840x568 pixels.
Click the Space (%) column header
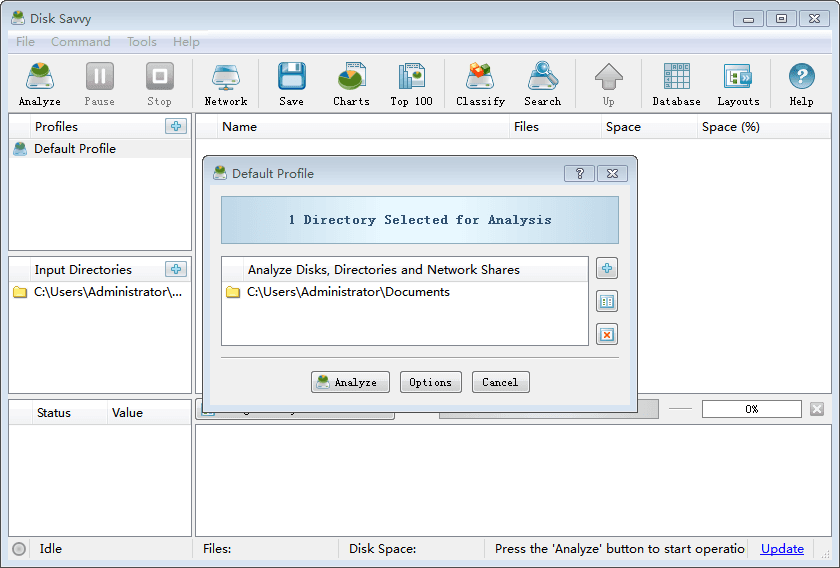point(764,126)
